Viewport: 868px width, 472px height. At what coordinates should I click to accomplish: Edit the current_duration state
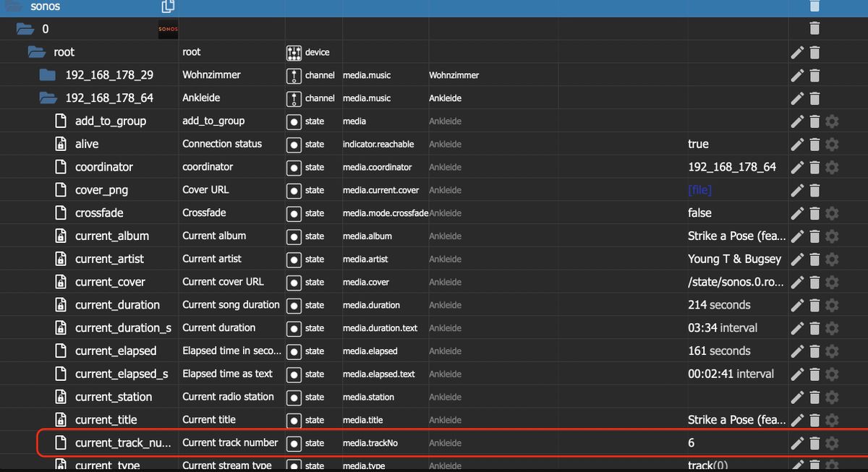tap(797, 305)
